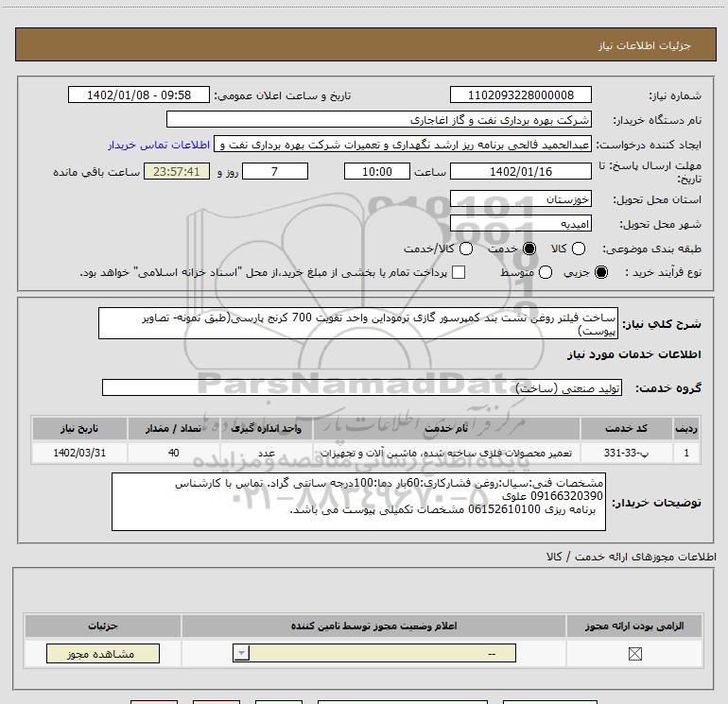Click the ردیف column header
The height and width of the screenshot is (704, 728).
tap(686, 428)
